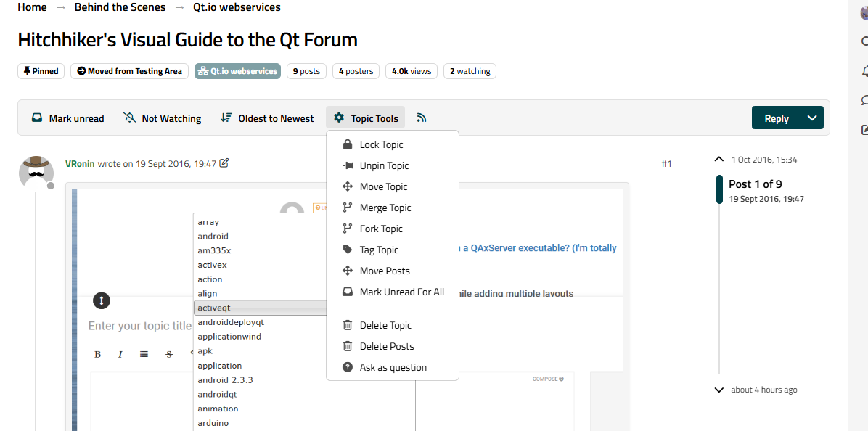
Task: Click the Fork Topic branch icon
Action: click(x=348, y=229)
